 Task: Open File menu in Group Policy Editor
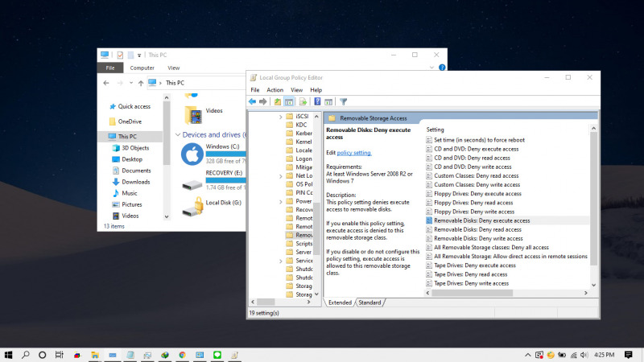(255, 90)
